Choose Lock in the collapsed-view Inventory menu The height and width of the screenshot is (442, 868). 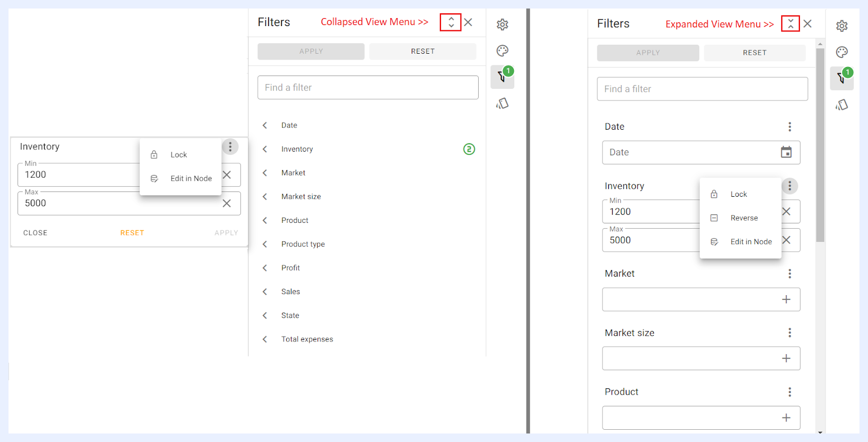tap(180, 155)
